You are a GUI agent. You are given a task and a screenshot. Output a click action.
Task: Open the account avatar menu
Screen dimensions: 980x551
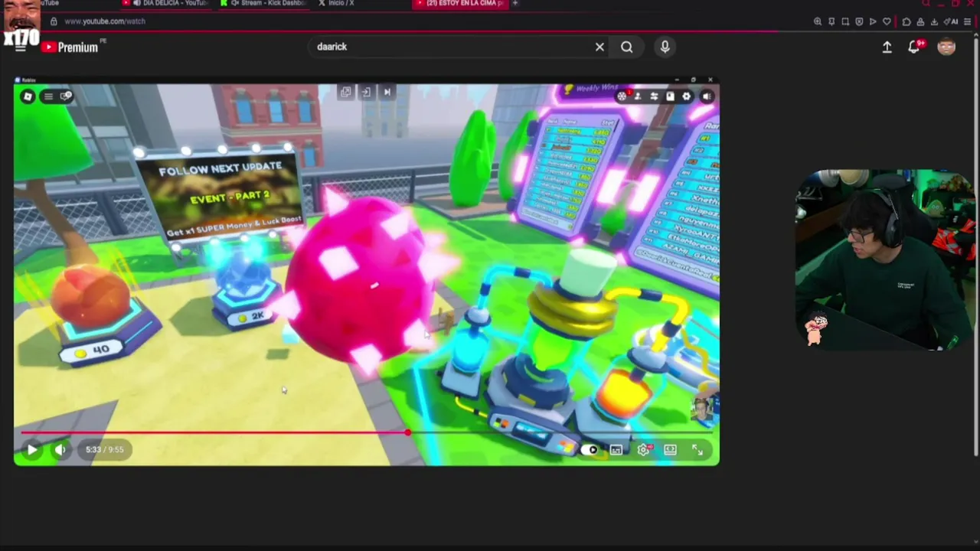946,47
